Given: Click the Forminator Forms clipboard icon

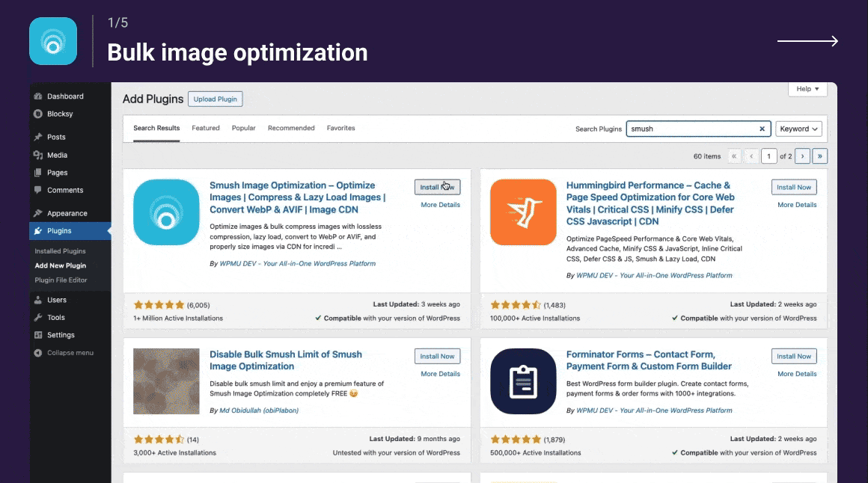Looking at the screenshot, I should click(x=523, y=381).
